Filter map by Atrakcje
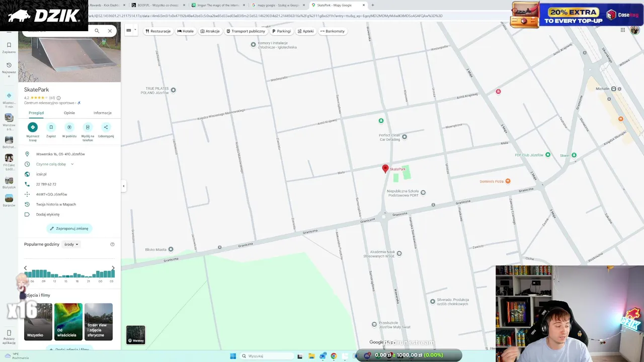The height and width of the screenshot is (362, 644). (210, 31)
